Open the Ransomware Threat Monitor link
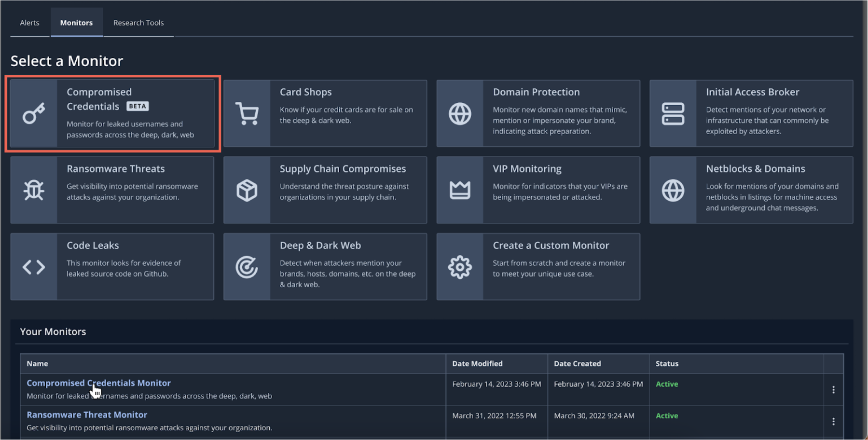 (87, 414)
